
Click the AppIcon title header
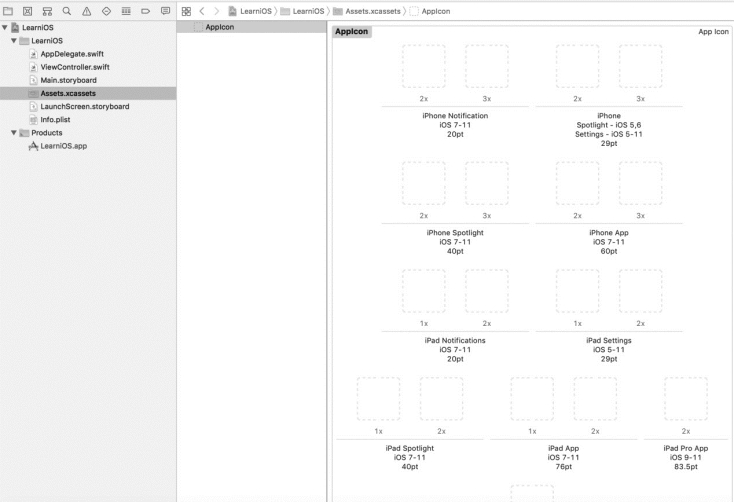click(352, 31)
